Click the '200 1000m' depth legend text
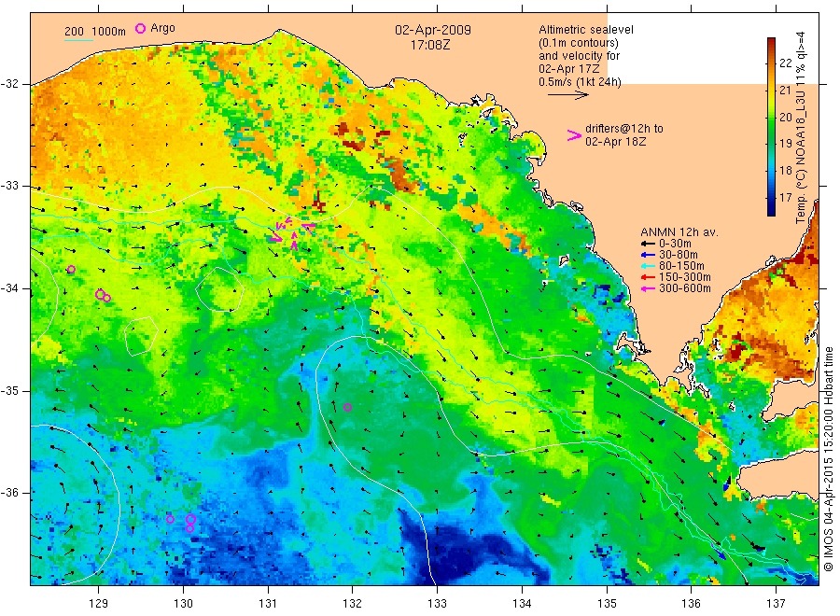Viewport: 840px width, 616px height. coord(95,32)
